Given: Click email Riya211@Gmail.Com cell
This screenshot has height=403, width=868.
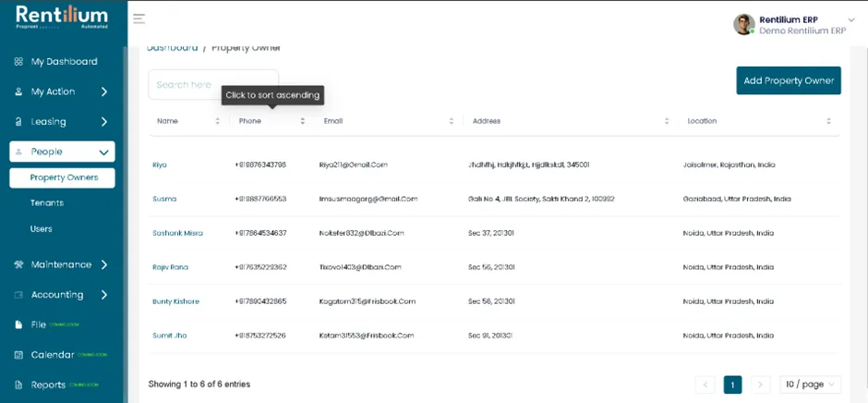Looking at the screenshot, I should (x=353, y=165).
